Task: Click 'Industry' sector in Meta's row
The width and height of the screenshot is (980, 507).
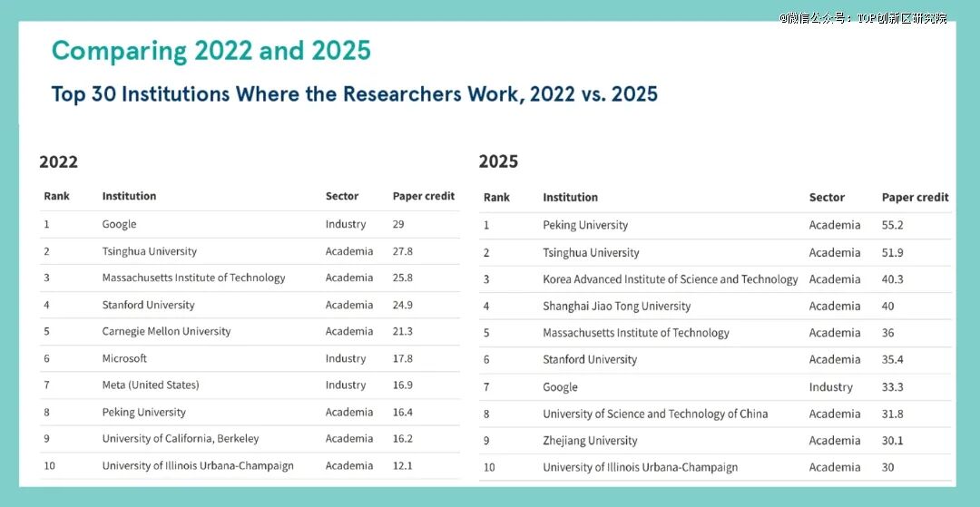Action: coord(346,385)
